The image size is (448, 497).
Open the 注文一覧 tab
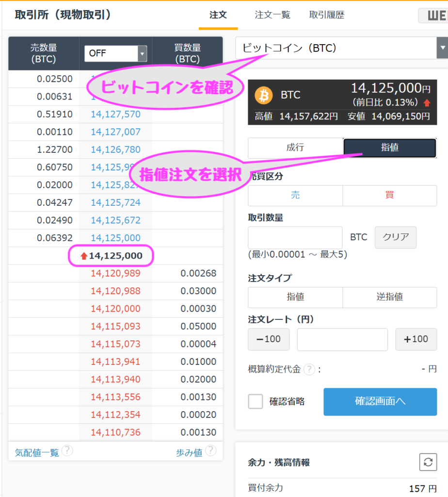pos(272,15)
